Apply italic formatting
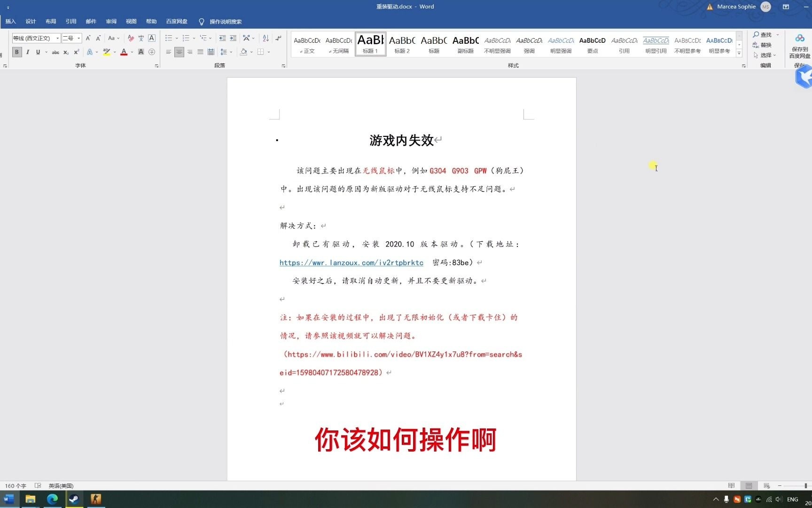Image resolution: width=812 pixels, height=508 pixels. [28, 52]
